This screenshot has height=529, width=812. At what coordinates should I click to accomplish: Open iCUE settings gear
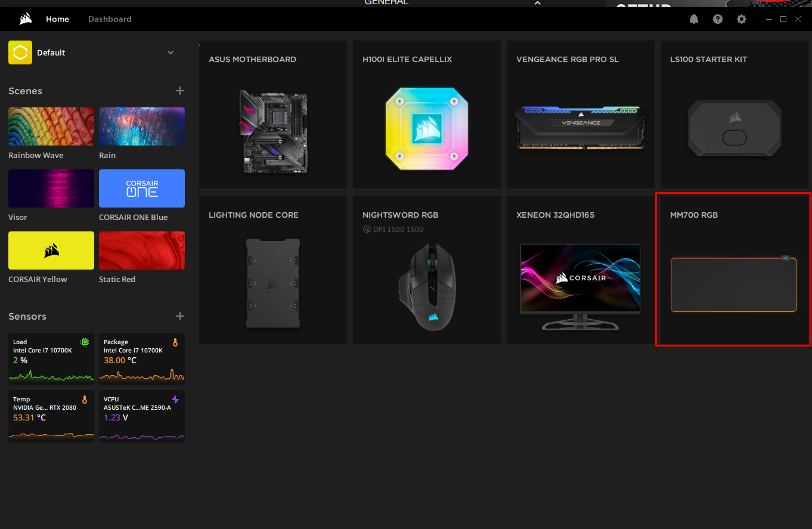click(741, 18)
